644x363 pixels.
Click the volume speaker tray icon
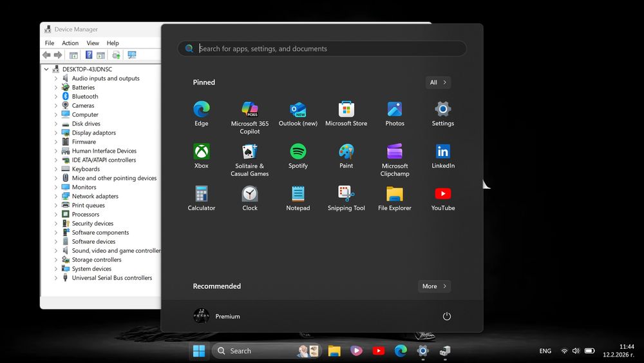pyautogui.click(x=576, y=351)
